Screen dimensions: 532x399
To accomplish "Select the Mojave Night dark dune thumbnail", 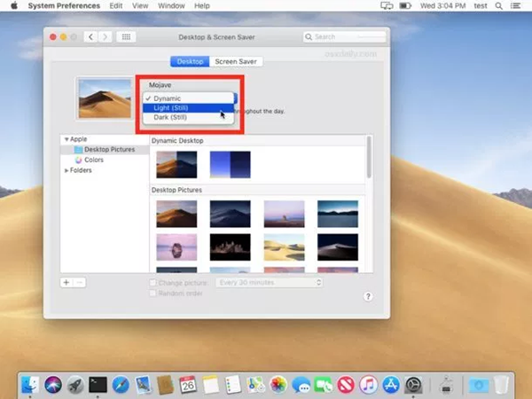I will tap(230, 214).
